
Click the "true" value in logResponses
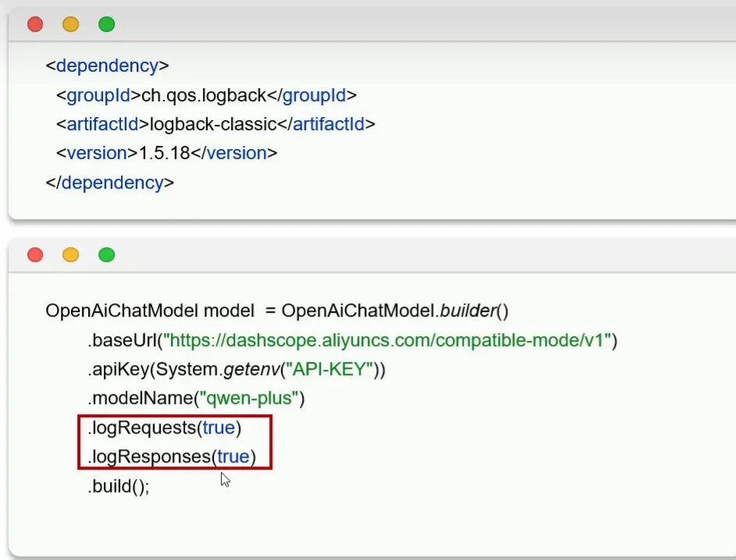click(x=233, y=457)
